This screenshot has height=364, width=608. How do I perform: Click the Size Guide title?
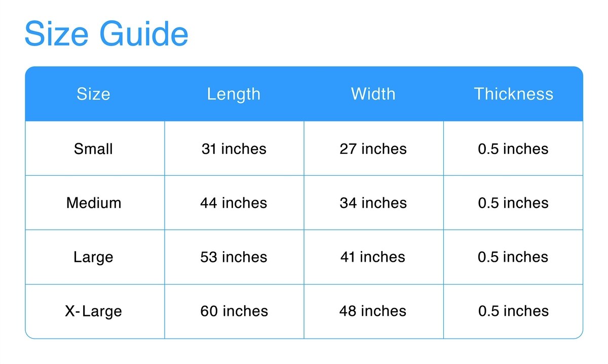[106, 34]
